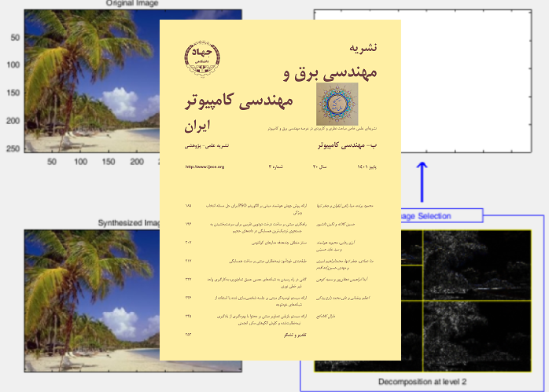The height and width of the screenshot is (392, 549).
Task: Click the 'Synthesized Image' plot title
Action: [129, 223]
